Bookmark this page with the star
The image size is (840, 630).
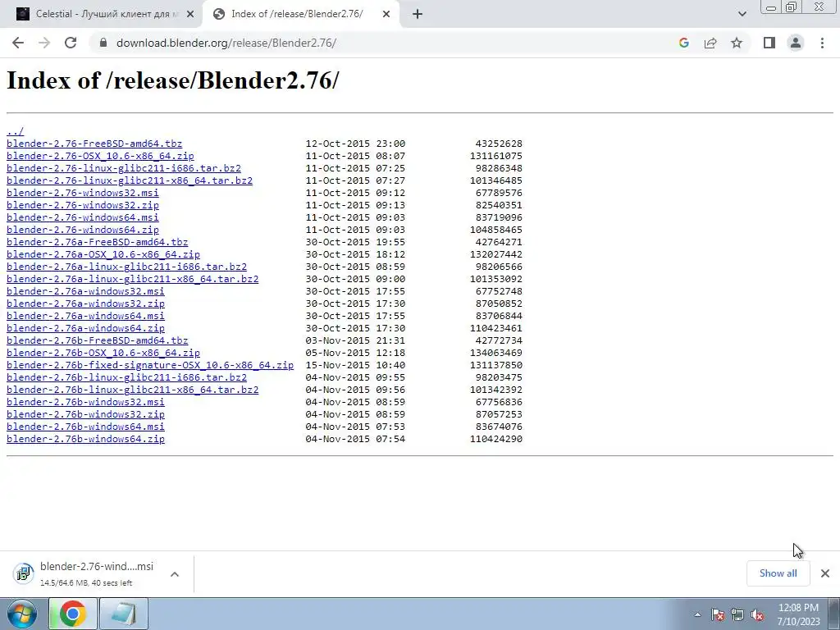tap(737, 43)
